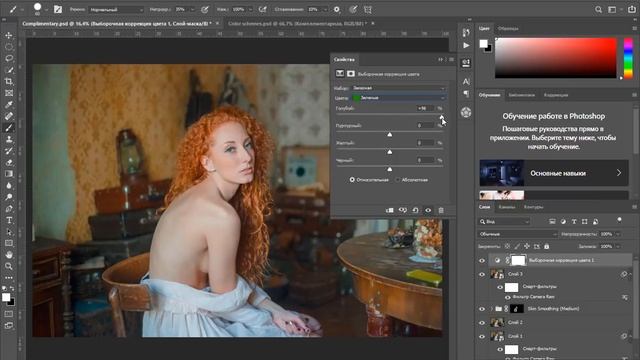Click the Magenta (Пурпурный) slider handle

point(389,134)
